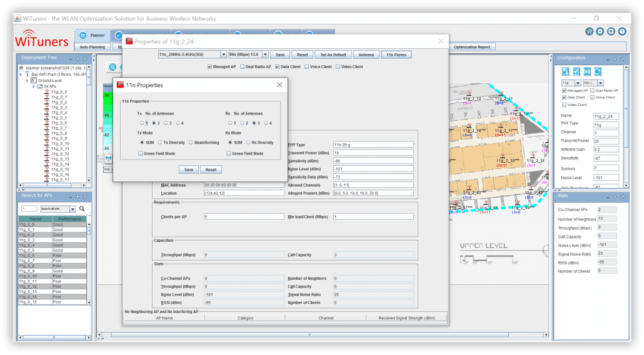Select Tx 1 antenna radio button

(142, 123)
